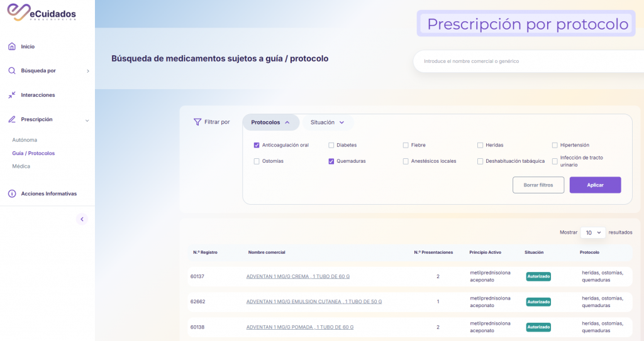Click the Acciones Informativas info icon

tap(12, 193)
